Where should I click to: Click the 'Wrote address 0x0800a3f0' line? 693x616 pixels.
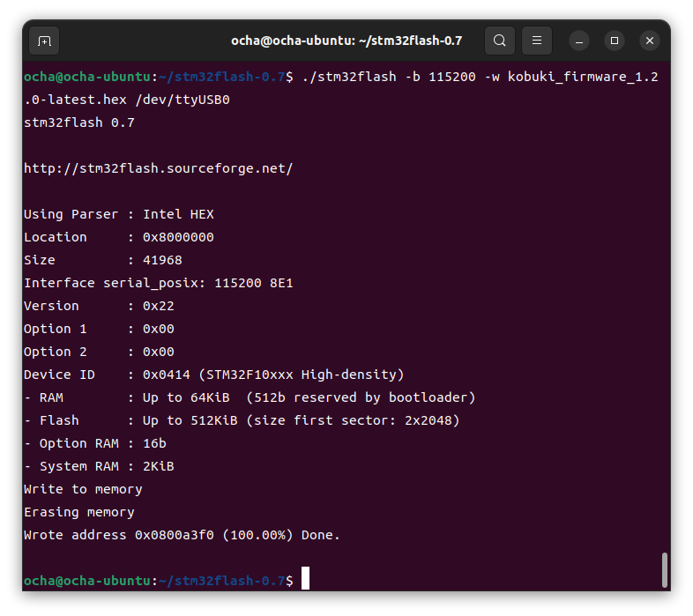click(181, 535)
